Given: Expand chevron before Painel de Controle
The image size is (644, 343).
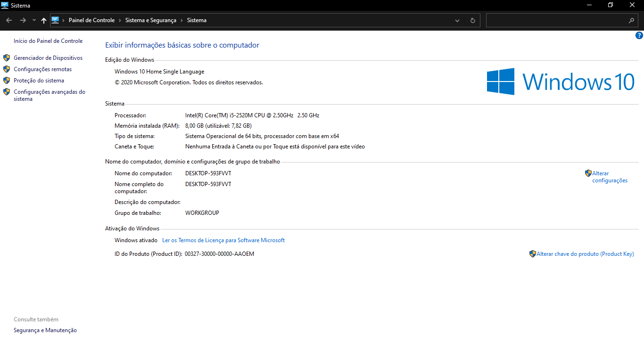Looking at the screenshot, I should click(x=64, y=20).
